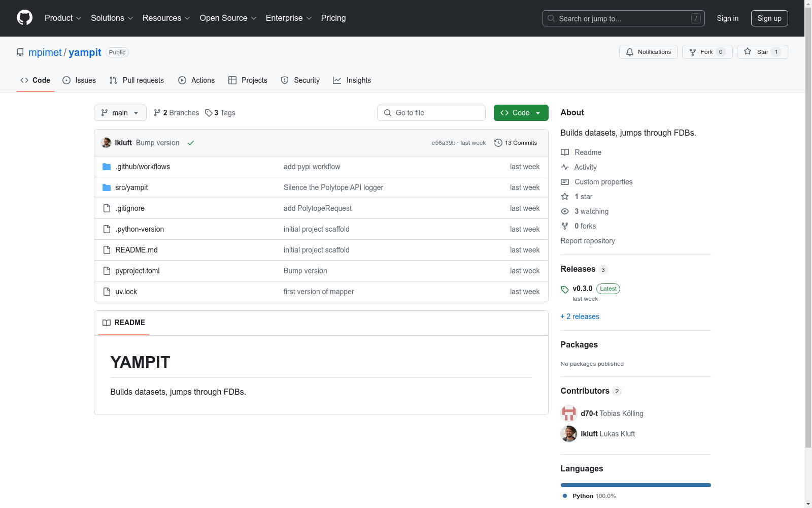Screen dimensions: 812x508
Task: Open 'add pypi workflow' commit message
Action: (312, 167)
